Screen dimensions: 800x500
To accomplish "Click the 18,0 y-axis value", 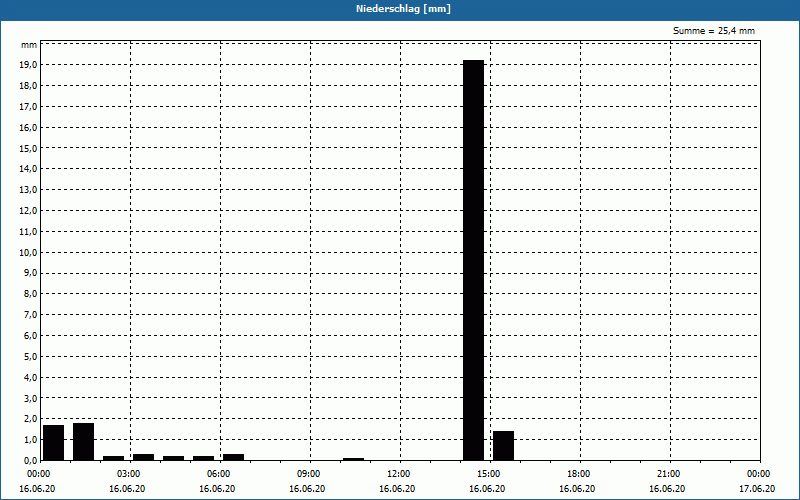I will click(x=29, y=86).
